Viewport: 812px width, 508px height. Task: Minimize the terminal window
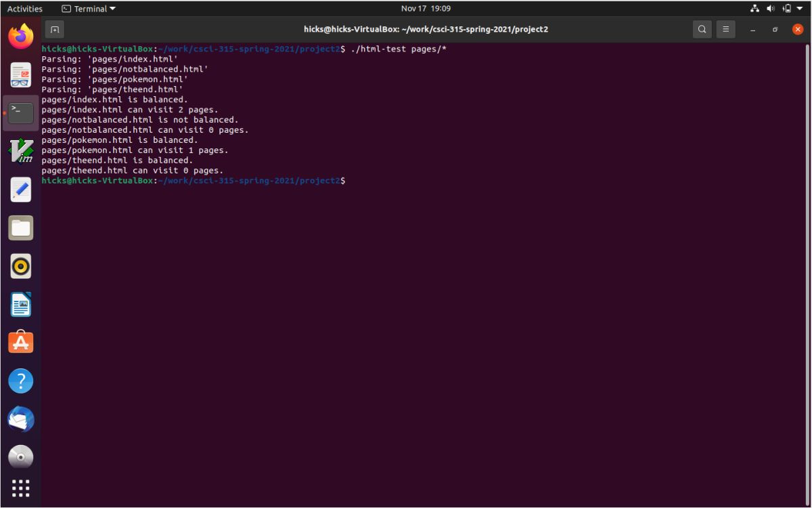(753, 29)
